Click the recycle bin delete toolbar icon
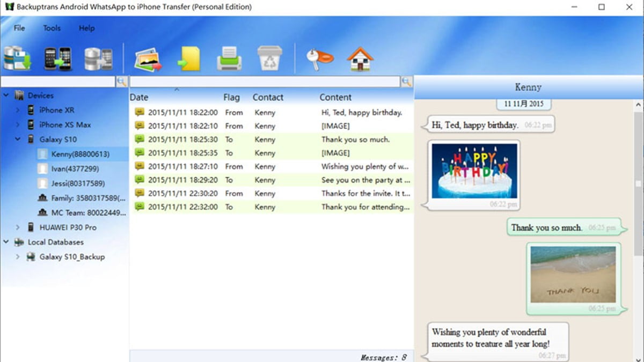Image resolution: width=644 pixels, height=362 pixels. point(269,58)
